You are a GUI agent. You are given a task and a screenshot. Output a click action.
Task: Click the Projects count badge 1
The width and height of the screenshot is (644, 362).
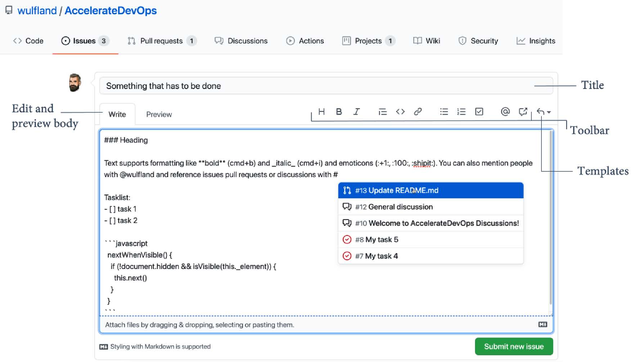click(390, 41)
